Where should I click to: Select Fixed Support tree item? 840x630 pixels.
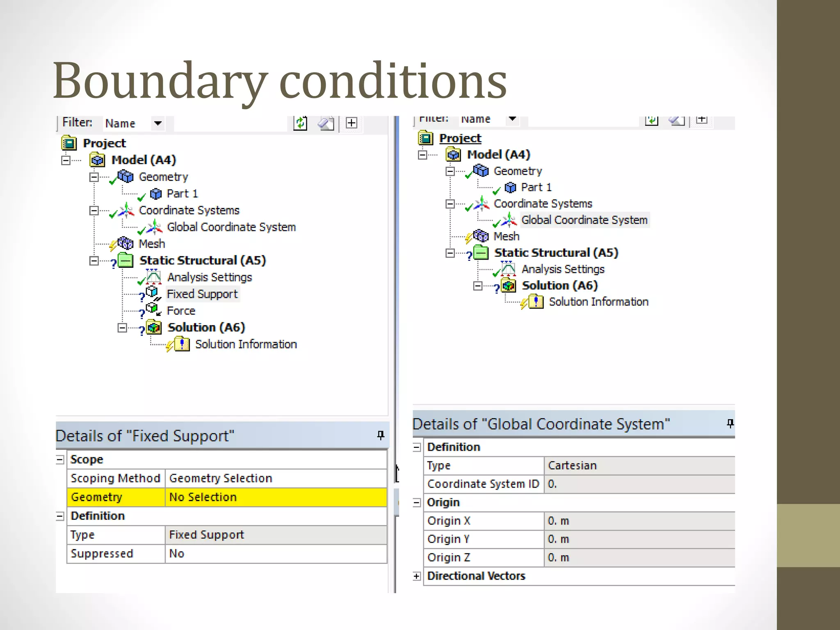202,294
